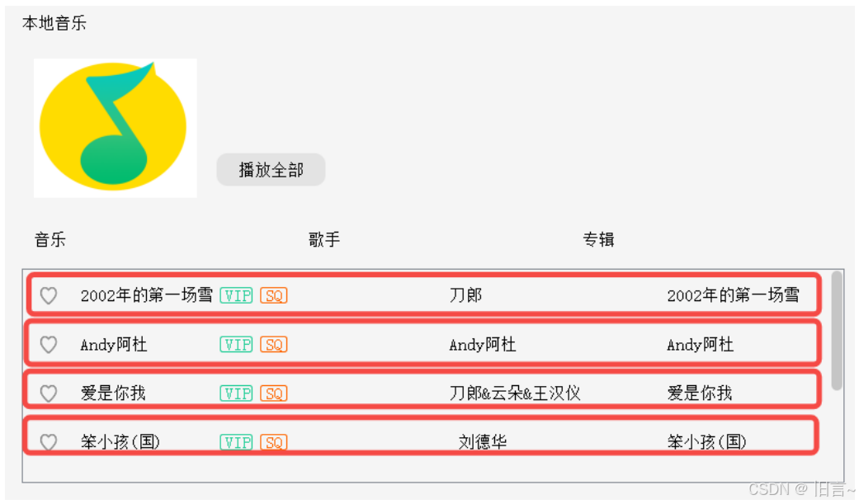Click VIP badge on 2002年的第一场雪 row
The image size is (859, 504).
(x=236, y=296)
